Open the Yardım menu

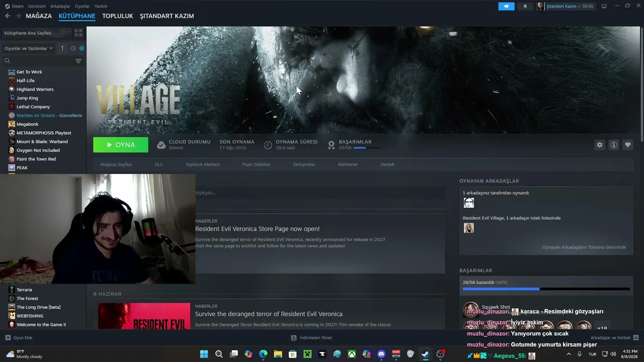click(x=101, y=6)
